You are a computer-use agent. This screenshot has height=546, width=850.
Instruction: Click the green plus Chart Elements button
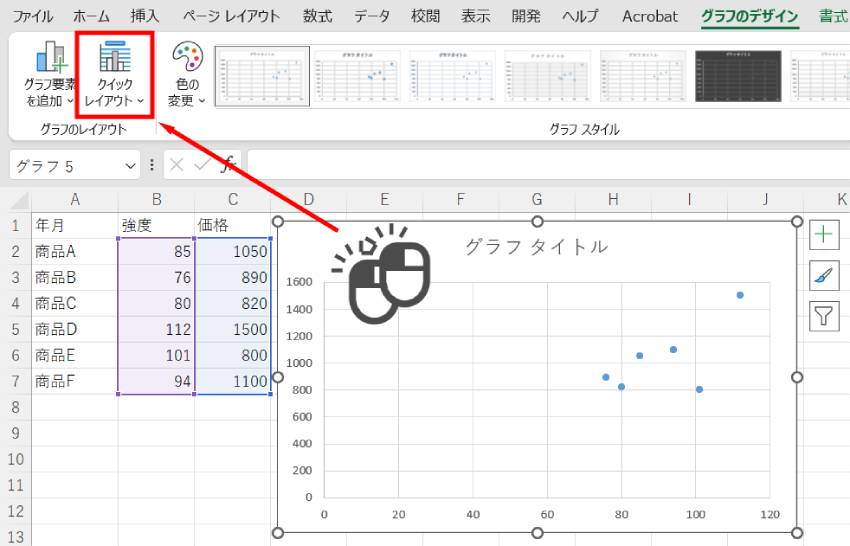(823, 234)
